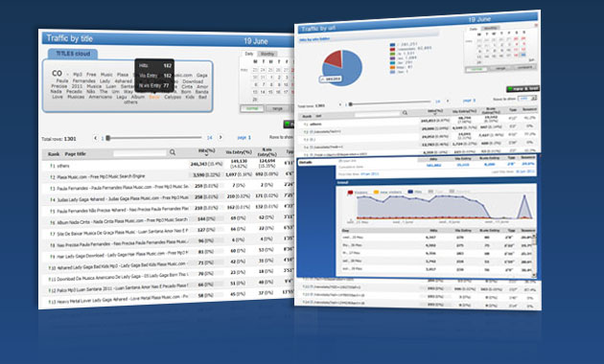This screenshot has width=604, height=364.
Task: Click 'Plaza Music.com - Free Mp3 Music Search Engine' row
Action: click(x=101, y=176)
